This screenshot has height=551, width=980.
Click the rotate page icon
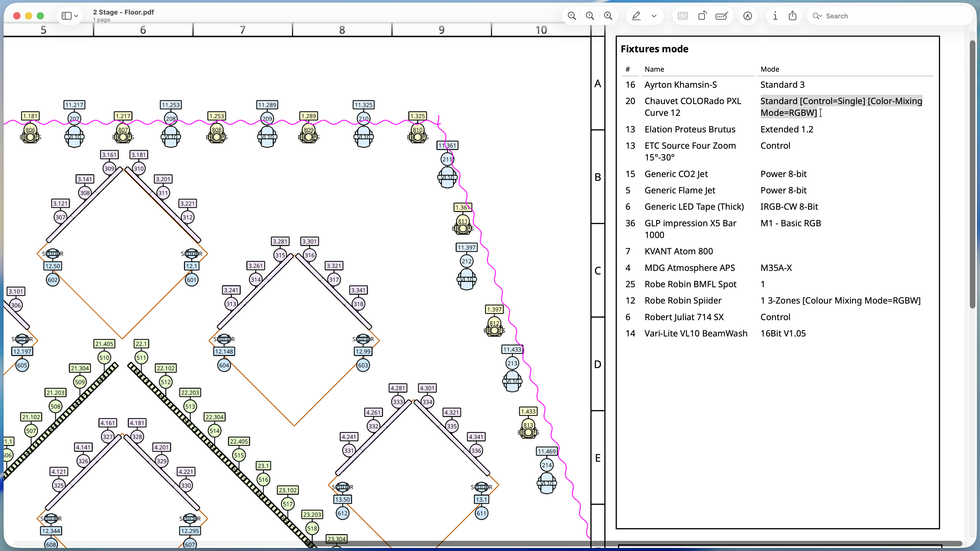coord(702,16)
